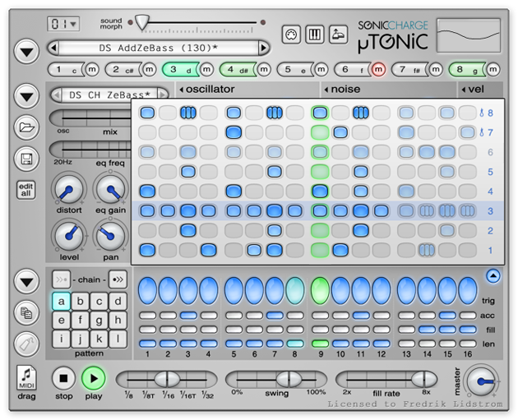Viewport: 518px width, 420px height.
Task: Open the program folder icon
Action: [x=26, y=127]
